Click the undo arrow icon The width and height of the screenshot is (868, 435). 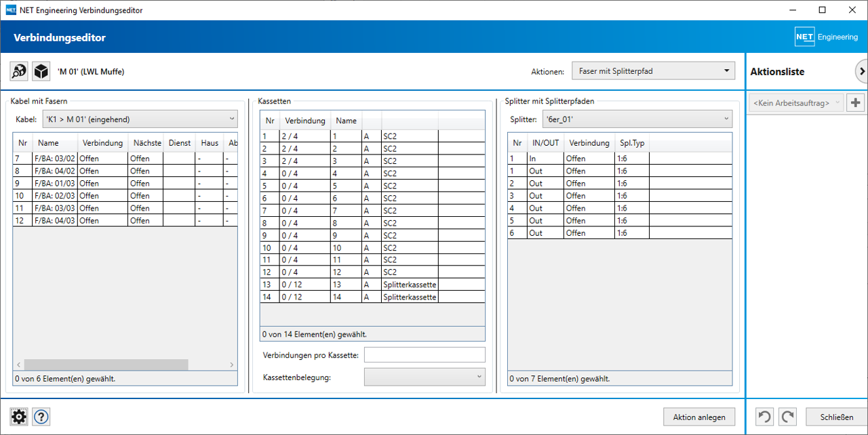coord(764,417)
